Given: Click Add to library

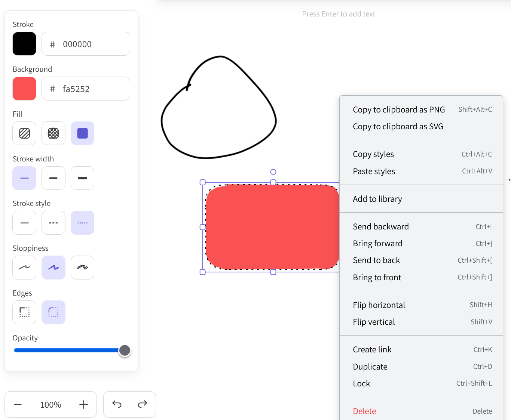Looking at the screenshot, I should (x=377, y=198).
